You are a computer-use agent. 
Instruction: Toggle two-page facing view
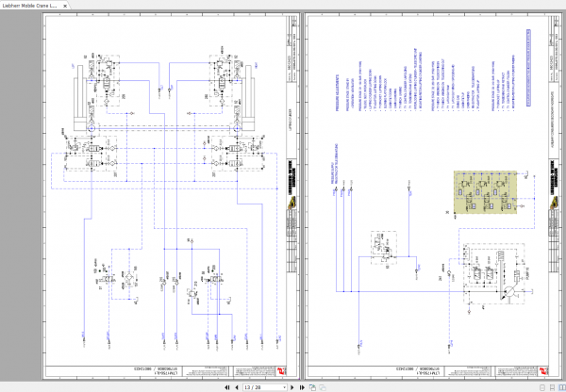pos(561,387)
